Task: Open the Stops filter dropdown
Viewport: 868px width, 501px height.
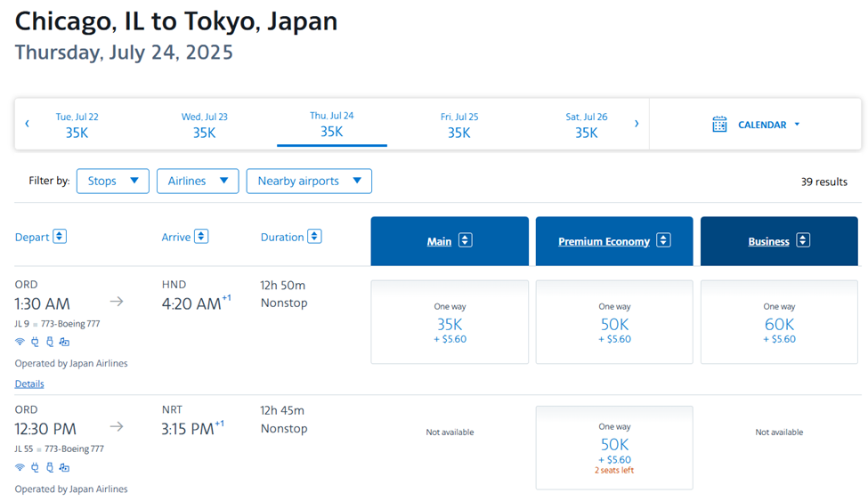Action: pos(113,181)
